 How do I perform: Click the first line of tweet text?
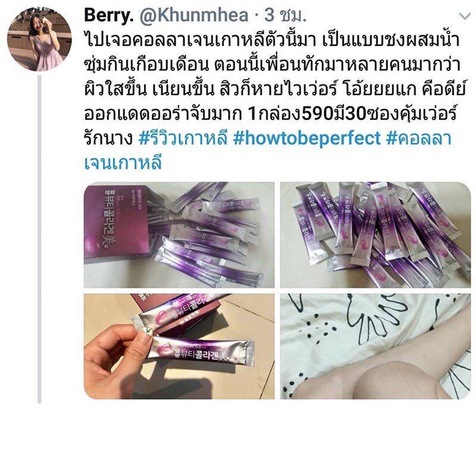(272, 40)
